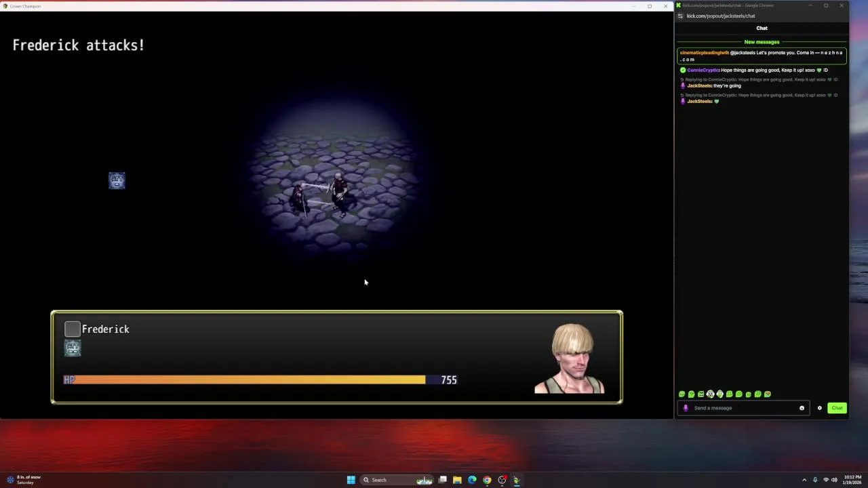Click the attack status icon floating in the battle scene

click(117, 180)
